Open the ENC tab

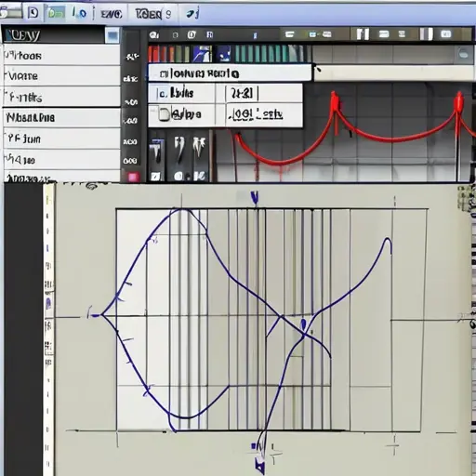112,14
